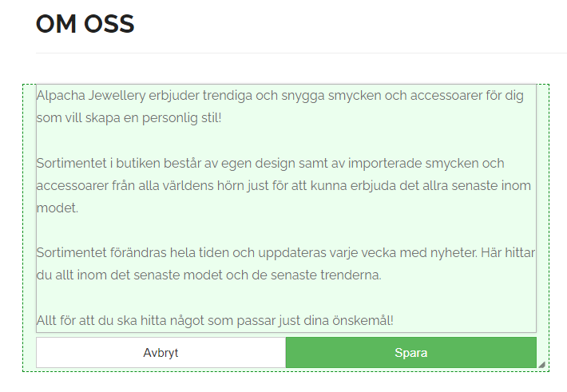Click the word 'nyheter.' in the third paragraph
Screen dimensions: 567x392
(454, 252)
